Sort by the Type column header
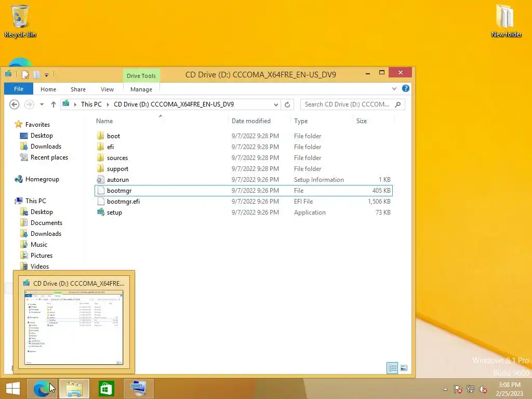The image size is (532, 399). (x=301, y=121)
